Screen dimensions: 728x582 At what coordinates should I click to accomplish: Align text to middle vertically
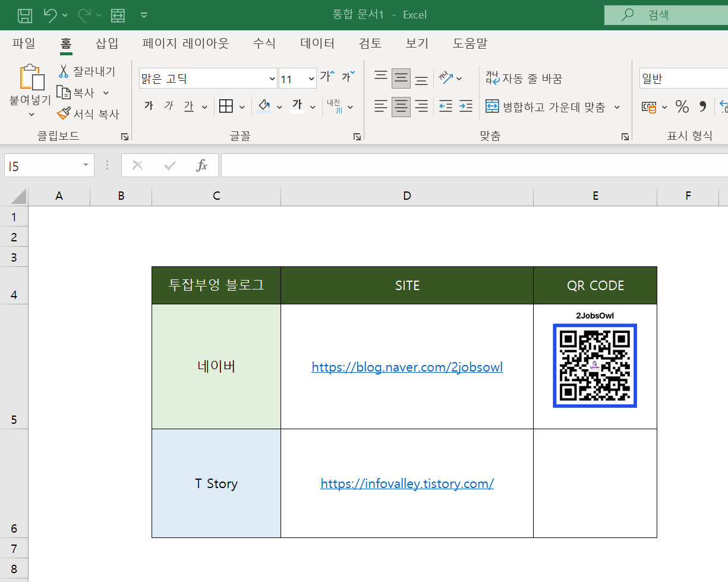click(x=401, y=78)
